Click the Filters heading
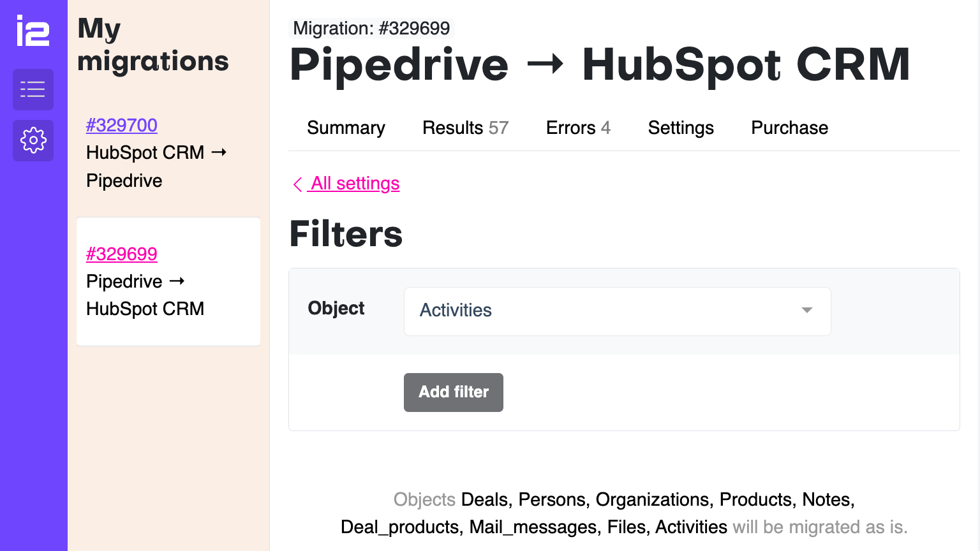Screen dimensions: 980x551 (346, 234)
